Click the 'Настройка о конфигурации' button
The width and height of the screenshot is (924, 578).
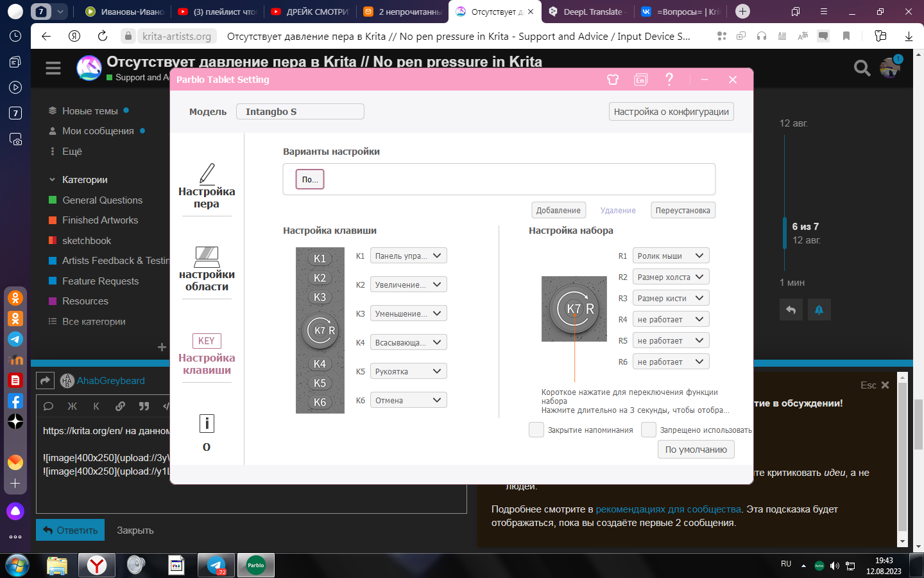(x=671, y=112)
